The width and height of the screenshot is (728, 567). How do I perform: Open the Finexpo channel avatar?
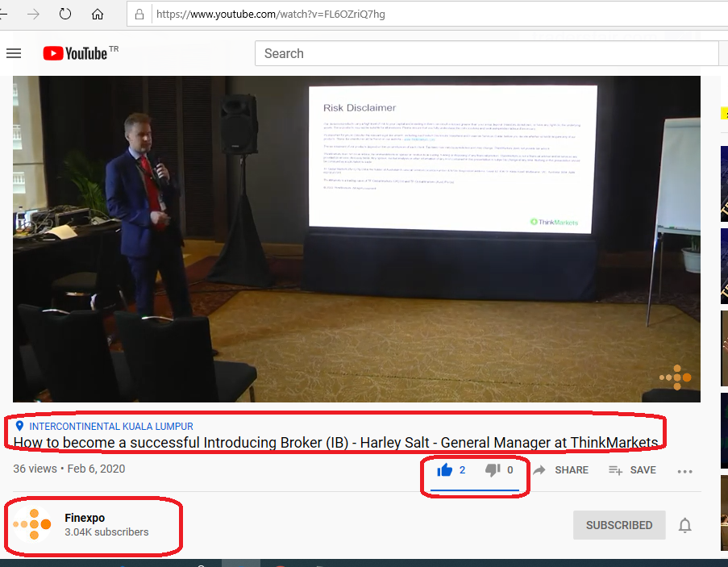[32, 524]
